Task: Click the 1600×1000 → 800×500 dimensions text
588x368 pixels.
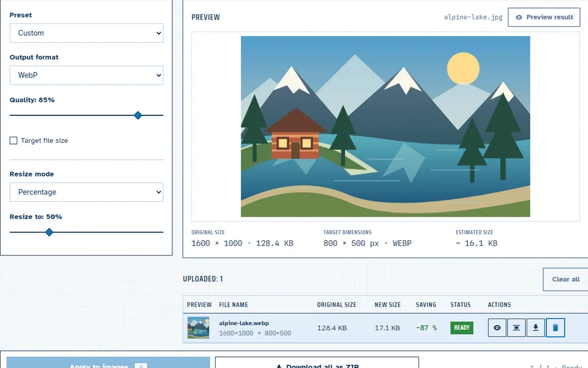Action: pos(255,333)
